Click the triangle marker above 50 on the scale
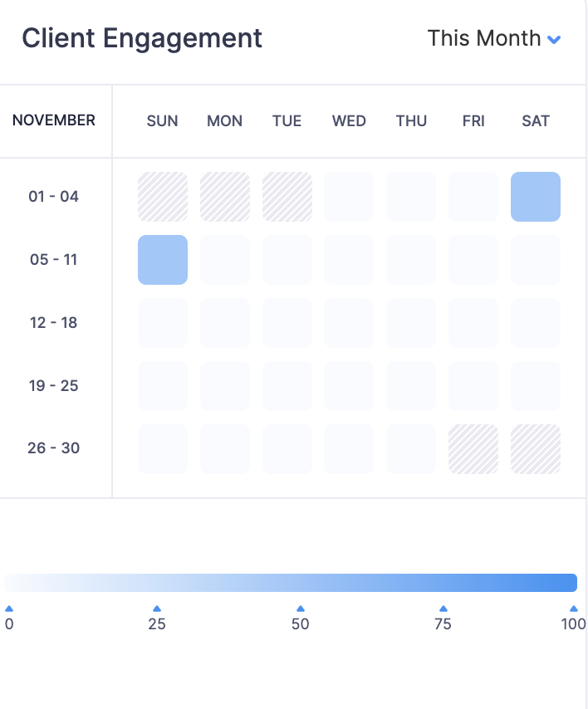Screen dimensions: 588x709 (301, 609)
